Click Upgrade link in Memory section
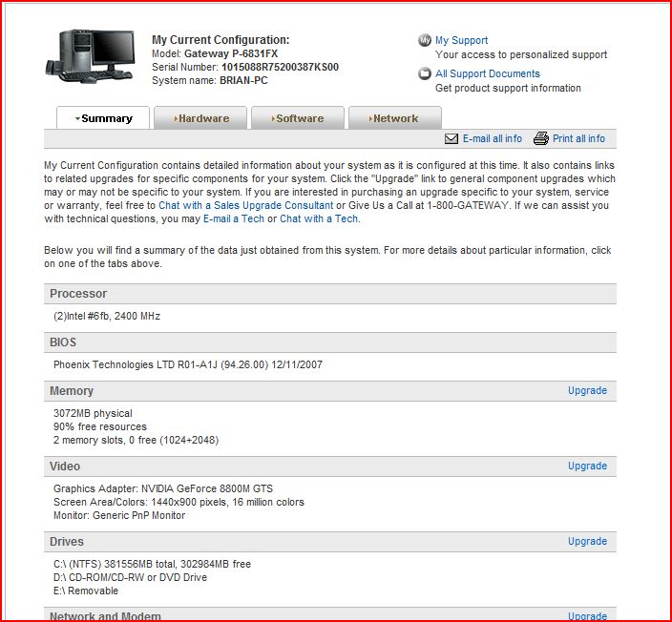The width and height of the screenshot is (672, 622). click(587, 391)
